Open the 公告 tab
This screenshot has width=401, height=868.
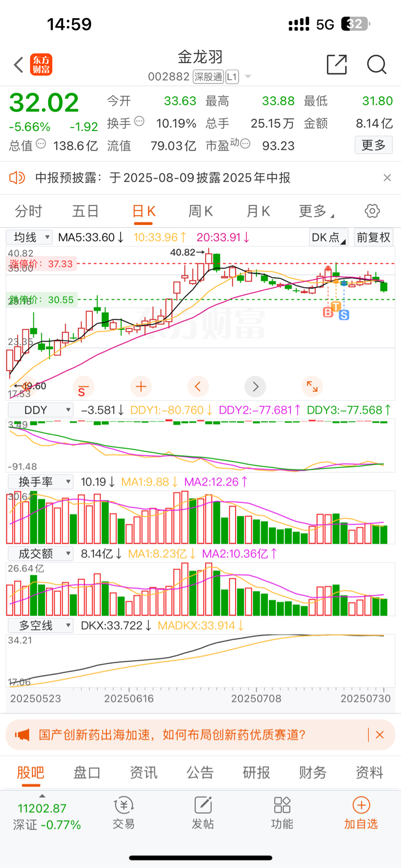pos(200,772)
